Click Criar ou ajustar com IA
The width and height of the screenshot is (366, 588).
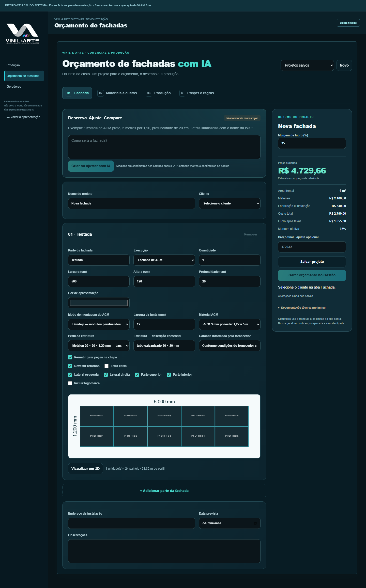pyautogui.click(x=91, y=166)
